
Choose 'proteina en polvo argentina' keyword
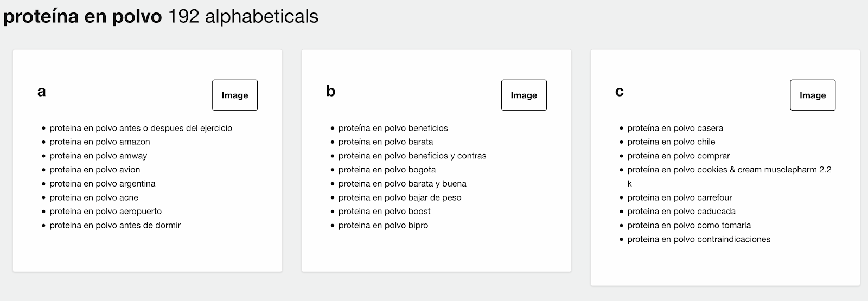103,184
